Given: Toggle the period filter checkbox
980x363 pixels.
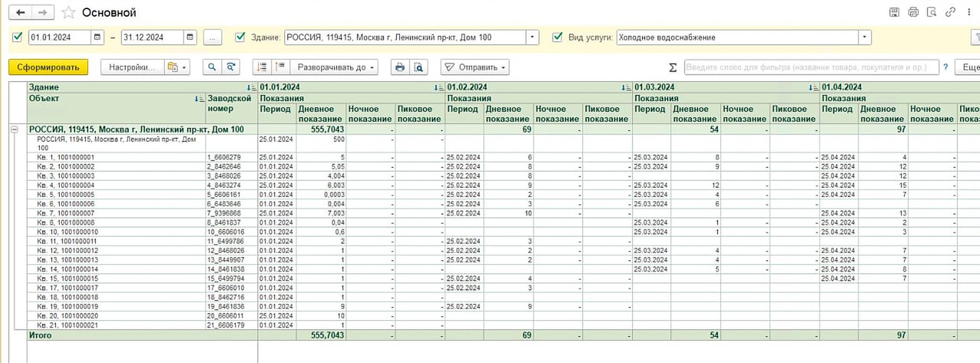Looking at the screenshot, I should pos(17,37).
